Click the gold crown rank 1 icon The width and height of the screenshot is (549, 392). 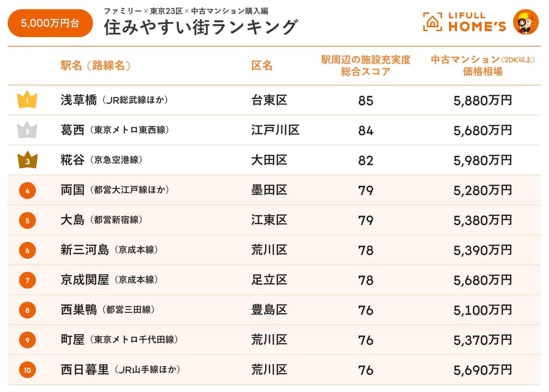point(27,100)
